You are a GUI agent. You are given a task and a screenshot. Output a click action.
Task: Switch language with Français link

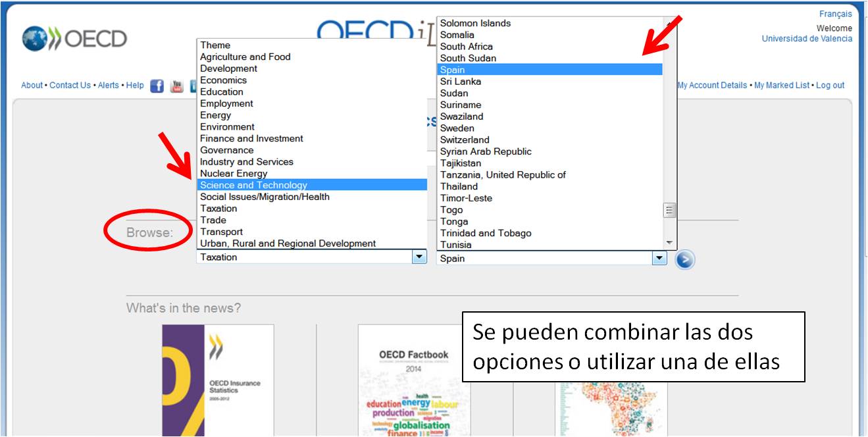[836, 14]
